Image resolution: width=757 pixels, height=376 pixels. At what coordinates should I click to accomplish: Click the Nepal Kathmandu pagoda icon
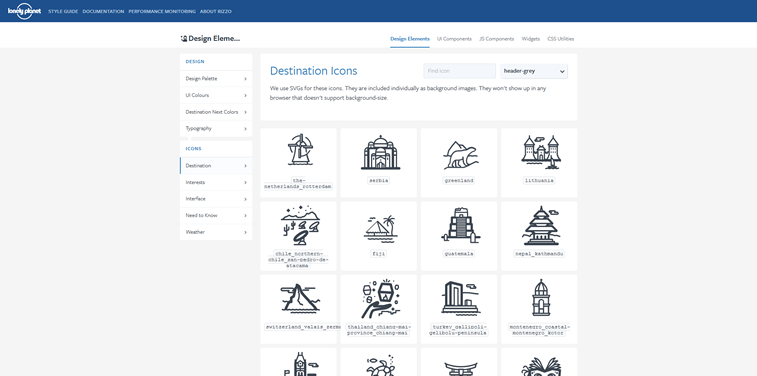coord(541,225)
